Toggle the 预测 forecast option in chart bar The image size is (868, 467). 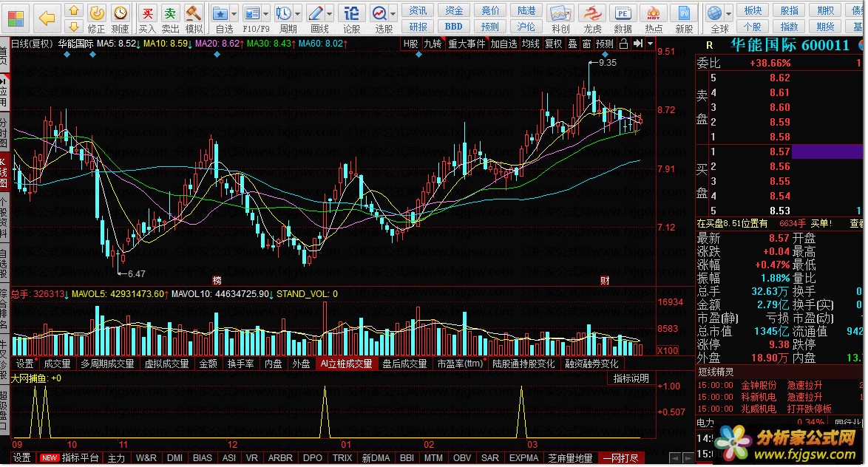tap(604, 44)
